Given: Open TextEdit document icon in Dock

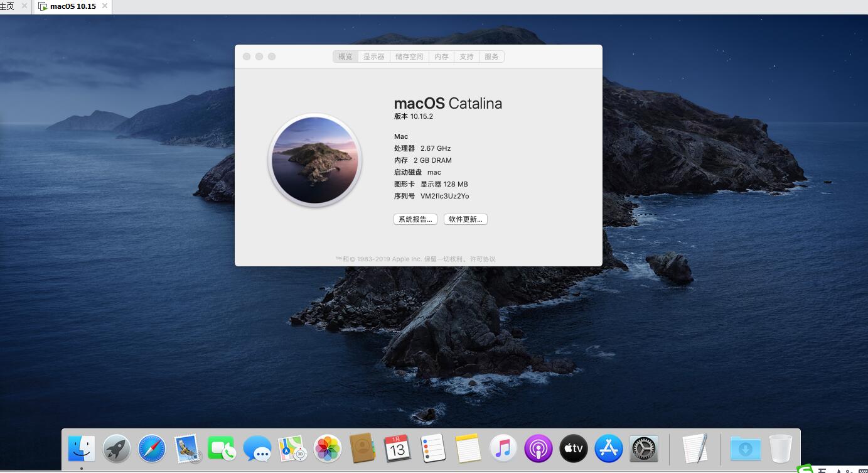Looking at the screenshot, I should (695, 449).
